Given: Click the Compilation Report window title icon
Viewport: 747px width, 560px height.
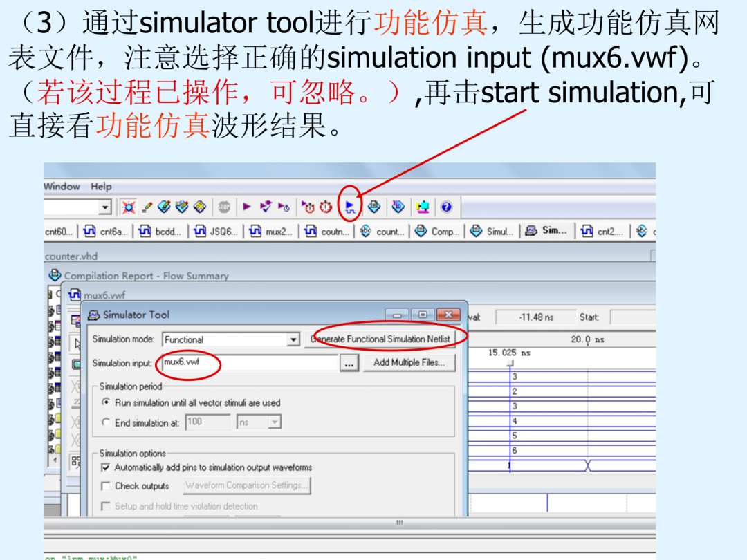Looking at the screenshot, I should (55, 274).
